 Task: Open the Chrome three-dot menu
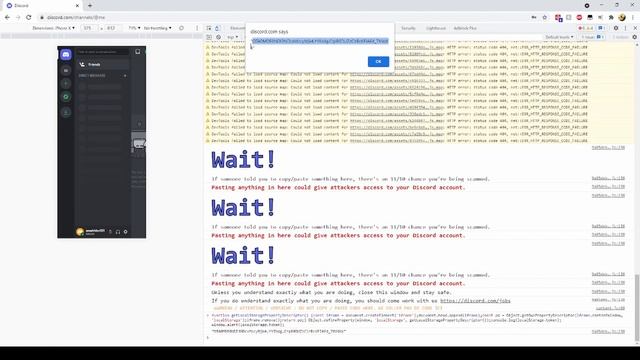tap(633, 18)
